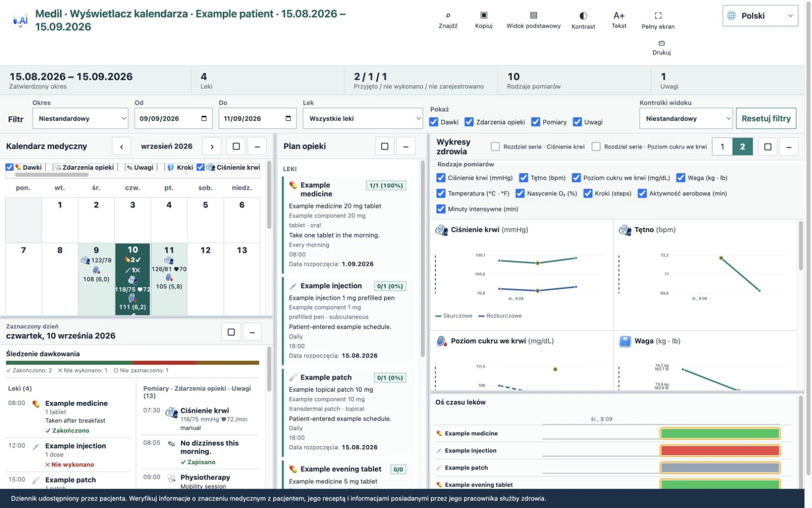Select one-column chart layout button 1
This screenshot has width=812, height=508.
722,147
